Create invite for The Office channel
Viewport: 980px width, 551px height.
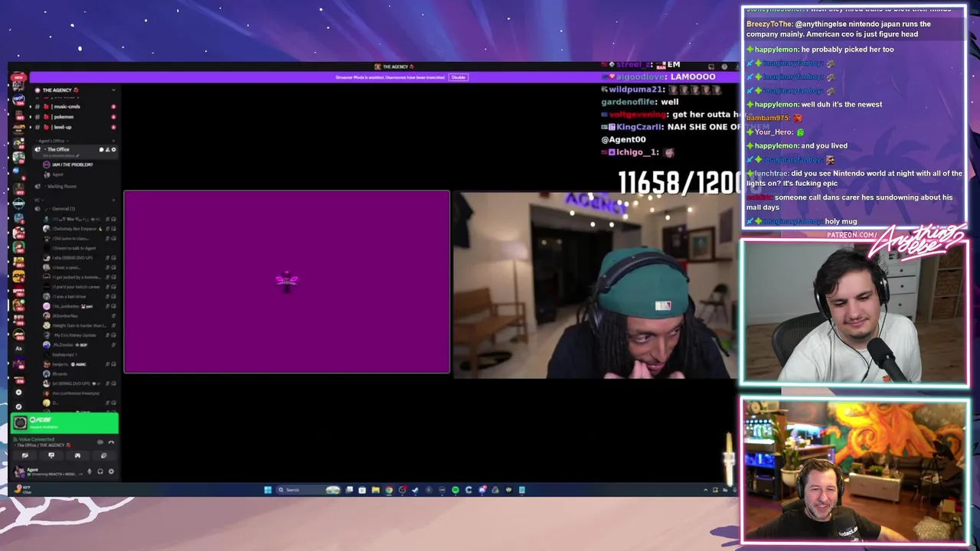click(107, 149)
